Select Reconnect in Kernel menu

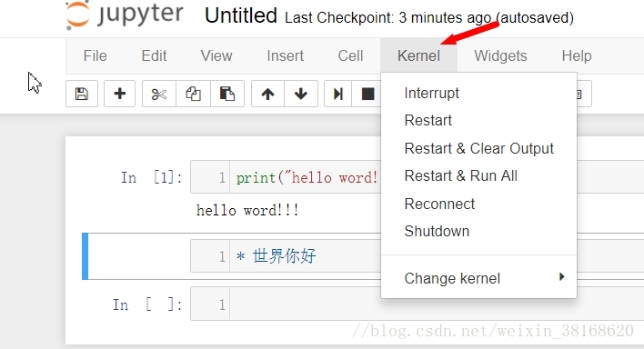[x=478, y=204]
